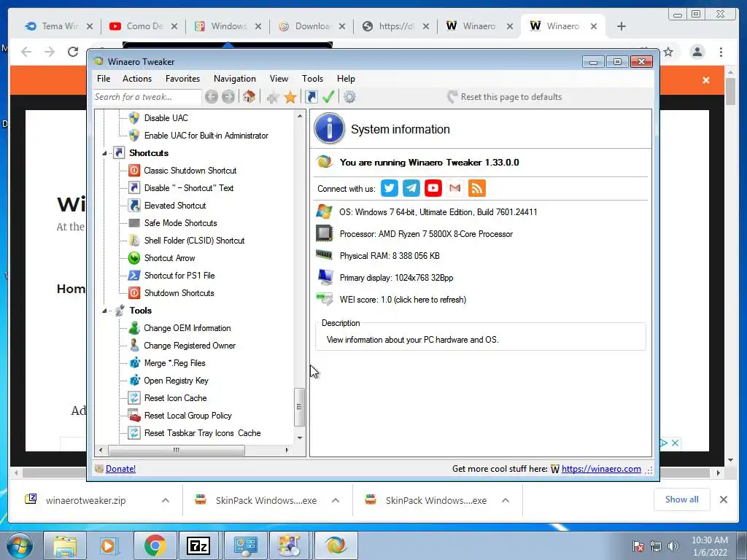This screenshot has height=560, width=747.
Task: Click the Reset Icon Cache icon
Action: pos(134,397)
